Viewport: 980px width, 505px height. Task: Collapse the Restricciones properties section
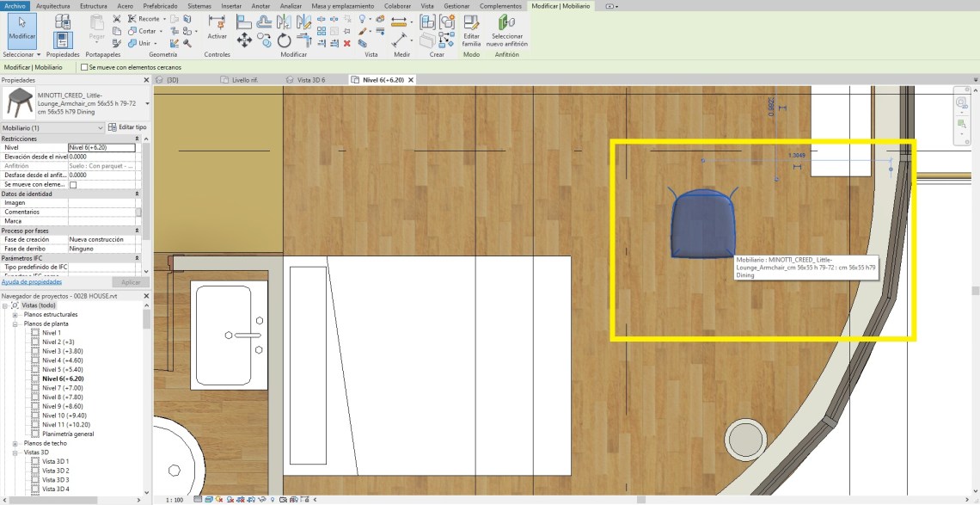point(137,139)
